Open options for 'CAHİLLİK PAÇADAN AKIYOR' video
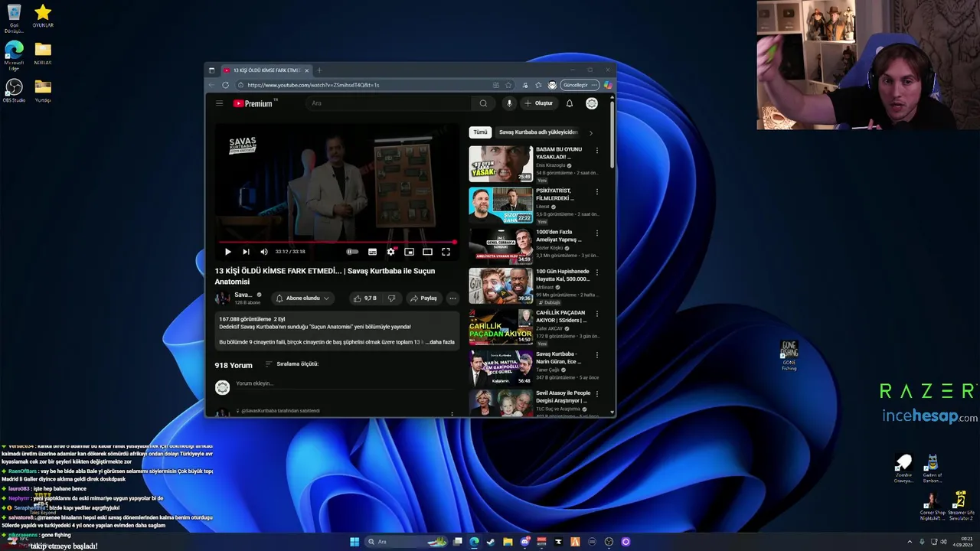This screenshot has height=551, width=980. coord(597,314)
